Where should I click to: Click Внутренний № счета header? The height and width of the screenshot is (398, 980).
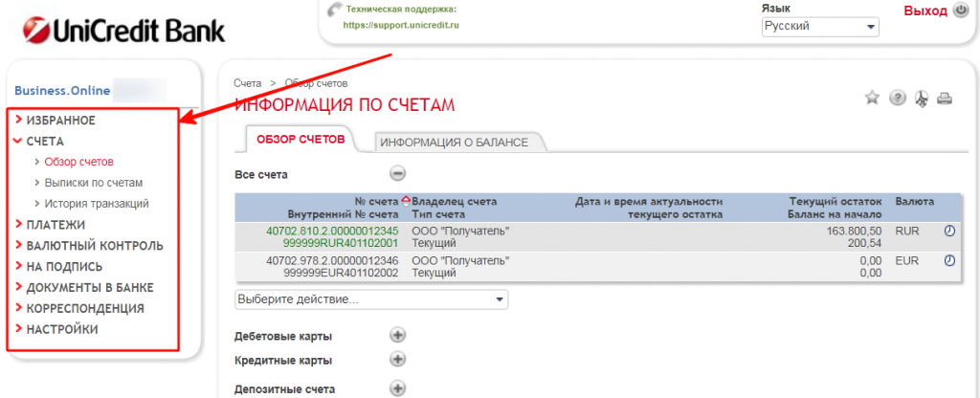click(343, 214)
